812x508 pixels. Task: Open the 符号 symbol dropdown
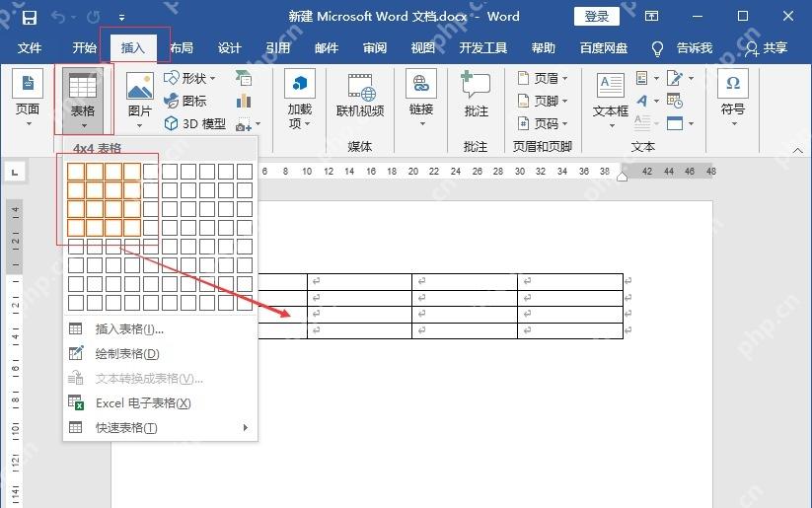733,99
